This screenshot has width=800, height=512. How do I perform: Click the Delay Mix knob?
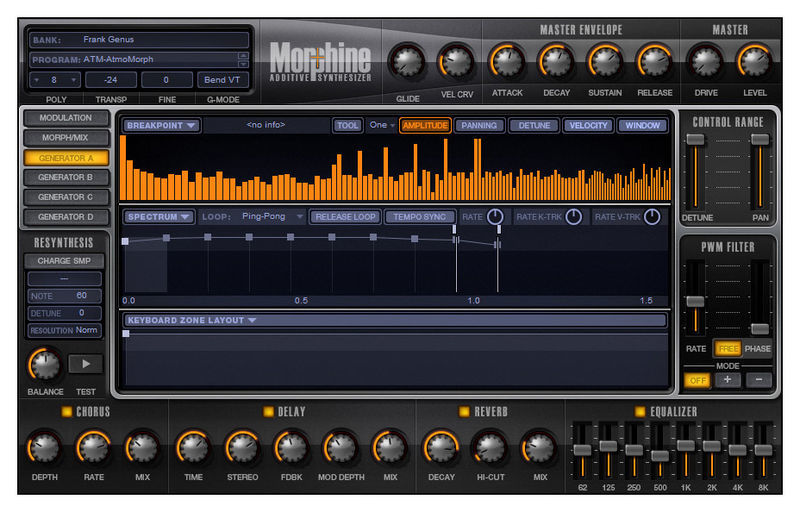(x=390, y=448)
